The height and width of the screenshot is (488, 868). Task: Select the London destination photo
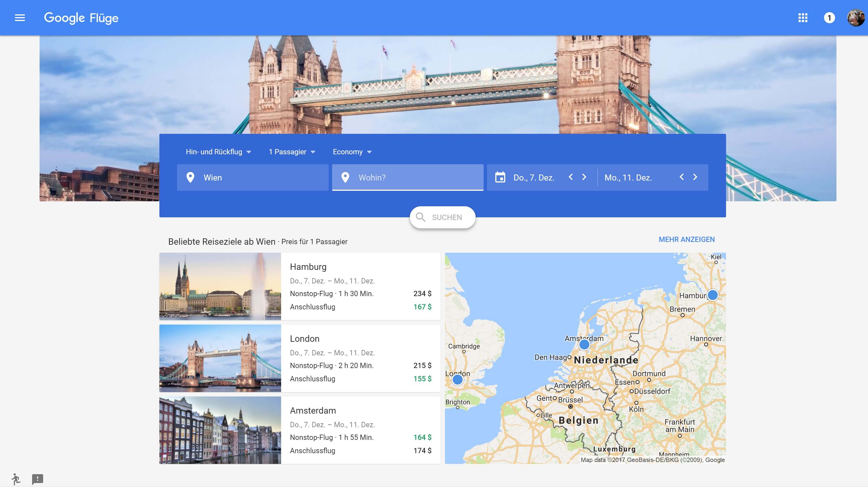(220, 358)
